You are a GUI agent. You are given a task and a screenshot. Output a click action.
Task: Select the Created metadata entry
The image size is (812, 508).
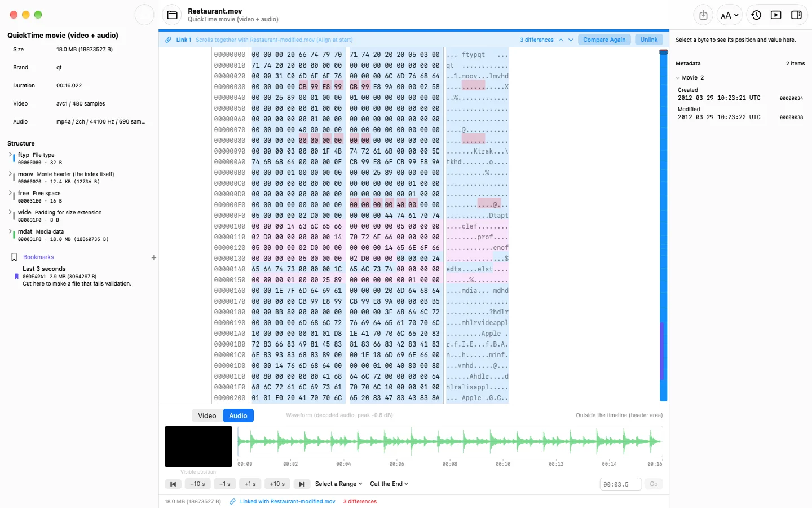[x=740, y=94]
